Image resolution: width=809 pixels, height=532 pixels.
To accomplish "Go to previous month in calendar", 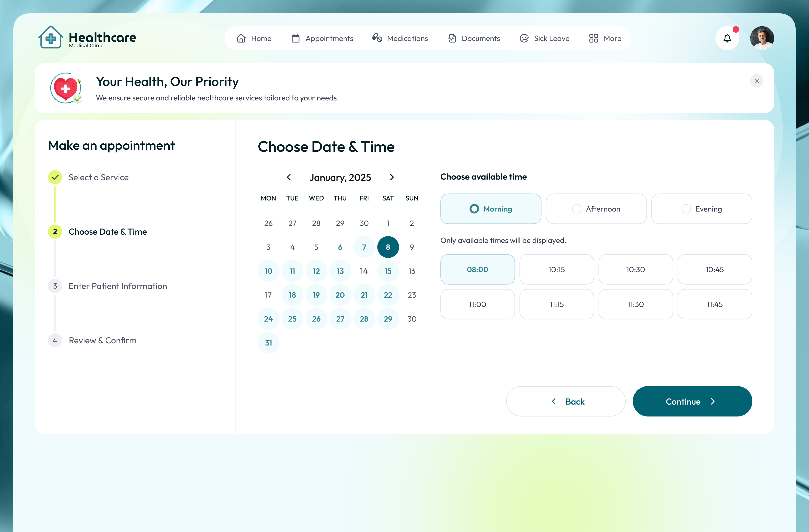I will [289, 177].
